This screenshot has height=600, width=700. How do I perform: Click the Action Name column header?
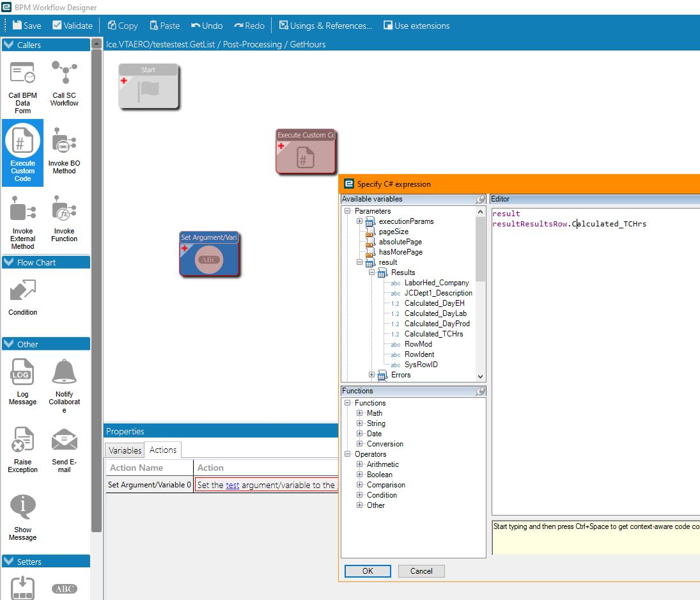click(149, 468)
